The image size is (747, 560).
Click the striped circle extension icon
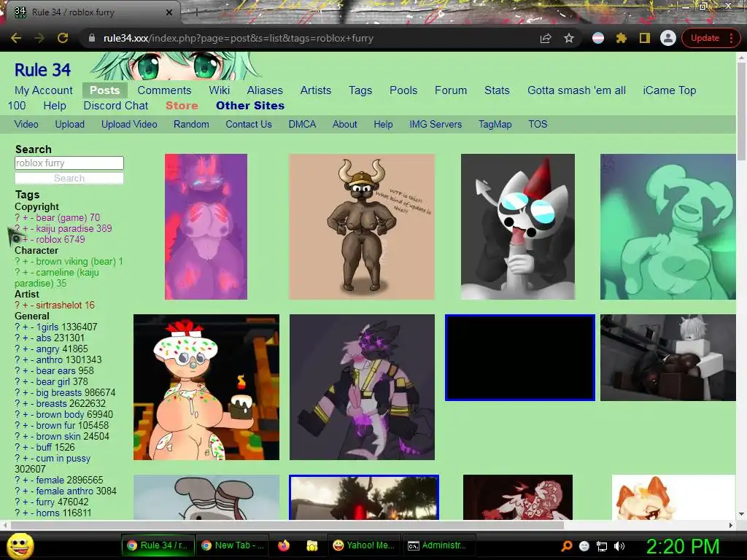[x=598, y=38]
